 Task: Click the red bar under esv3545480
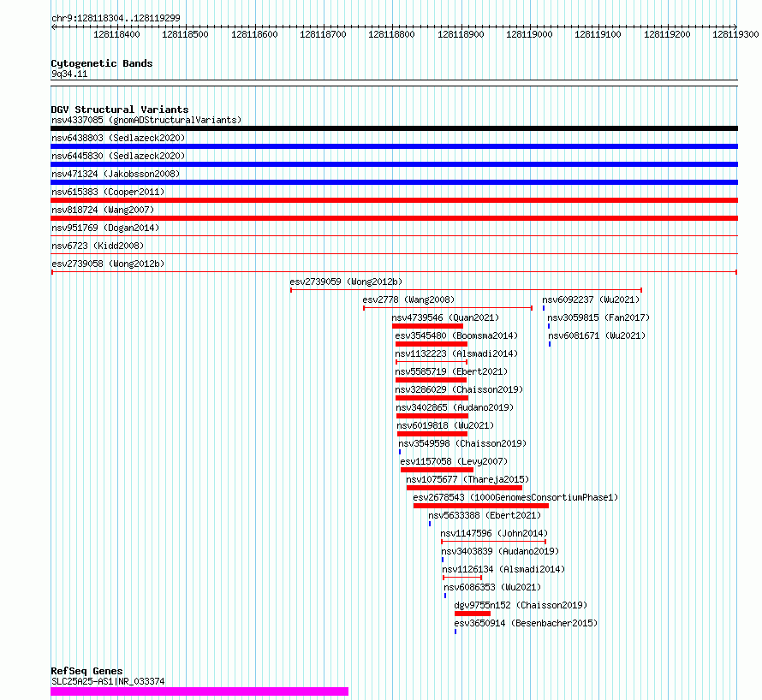[x=432, y=344]
